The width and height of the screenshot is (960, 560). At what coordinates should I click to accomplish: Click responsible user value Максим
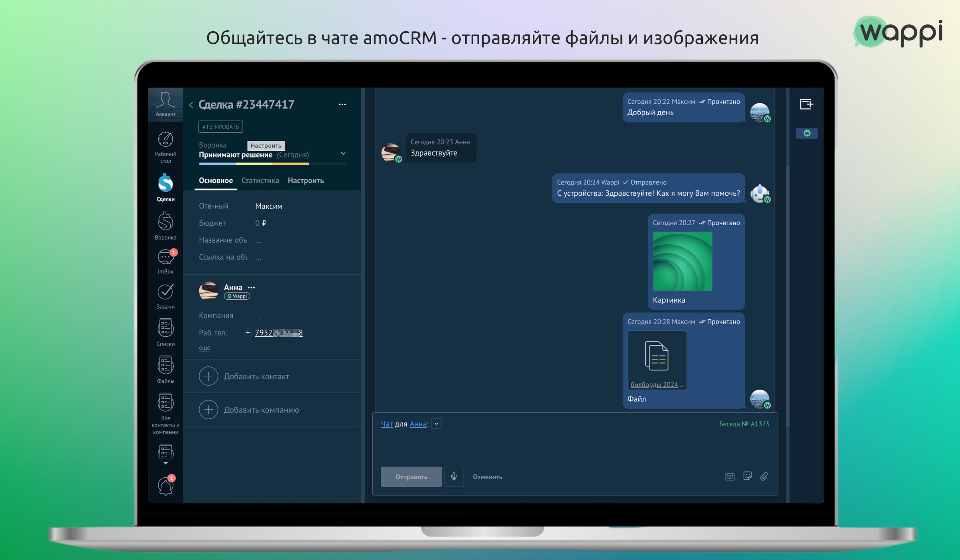point(269,206)
